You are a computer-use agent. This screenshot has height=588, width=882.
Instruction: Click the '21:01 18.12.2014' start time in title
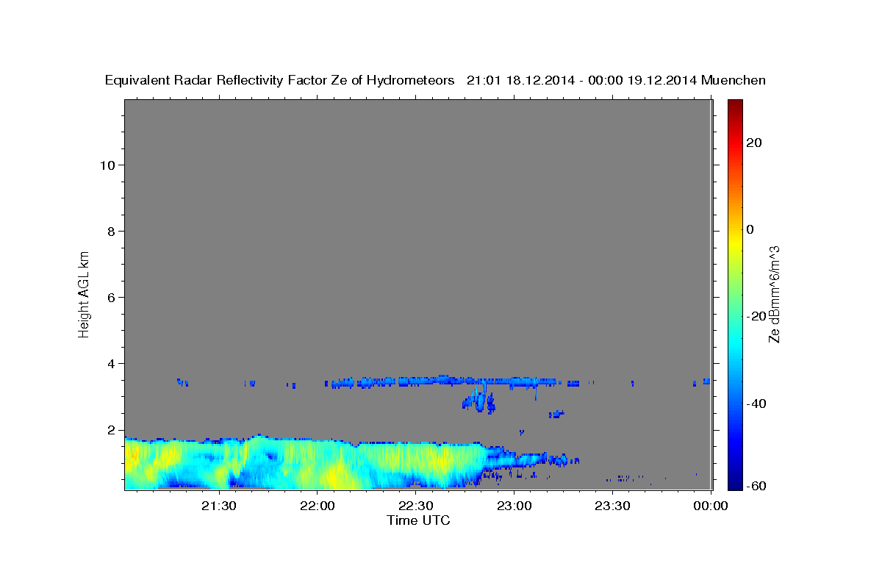520,81
